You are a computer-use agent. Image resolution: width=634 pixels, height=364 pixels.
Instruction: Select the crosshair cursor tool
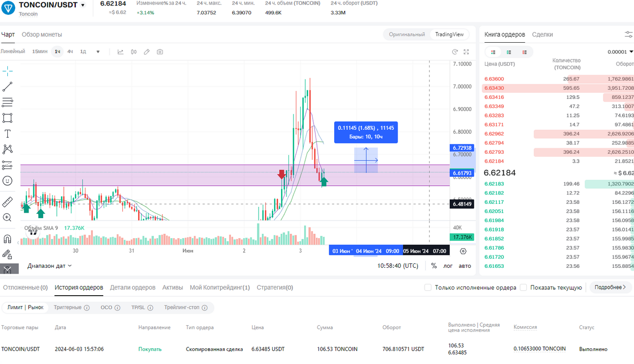coord(7,71)
